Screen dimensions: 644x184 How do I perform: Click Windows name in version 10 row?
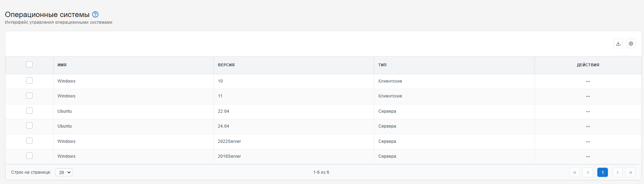66,81
